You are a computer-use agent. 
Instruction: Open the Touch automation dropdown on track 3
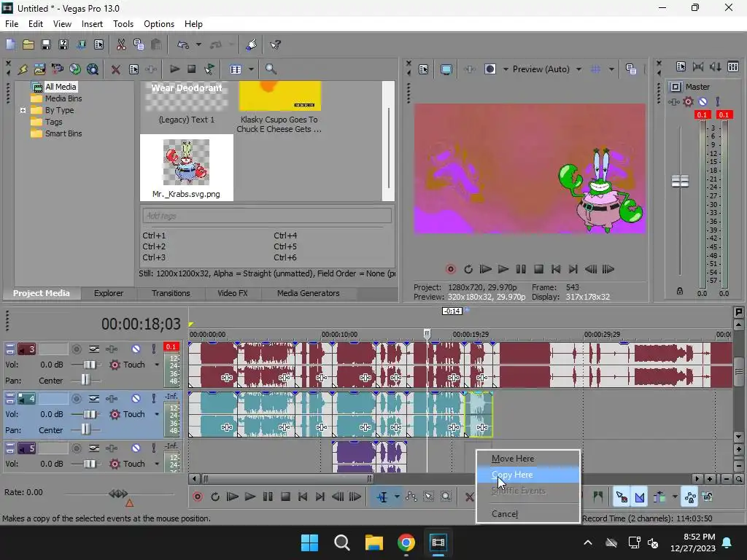click(x=157, y=365)
